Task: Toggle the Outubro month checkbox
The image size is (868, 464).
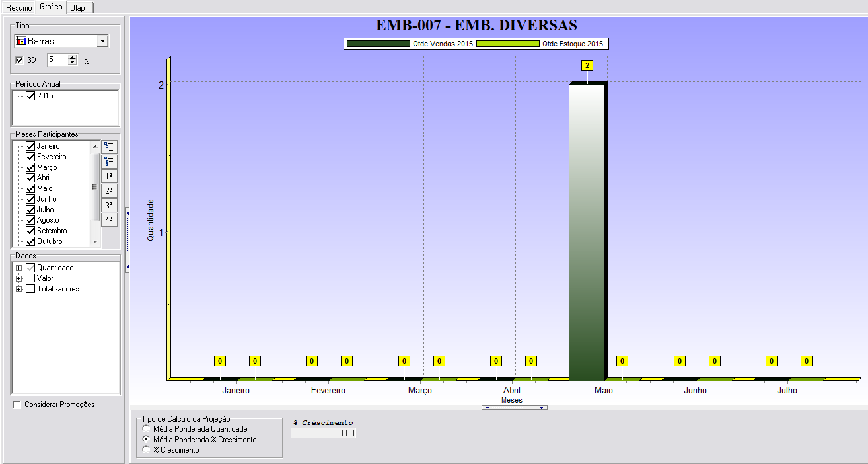Action: pyautogui.click(x=30, y=241)
